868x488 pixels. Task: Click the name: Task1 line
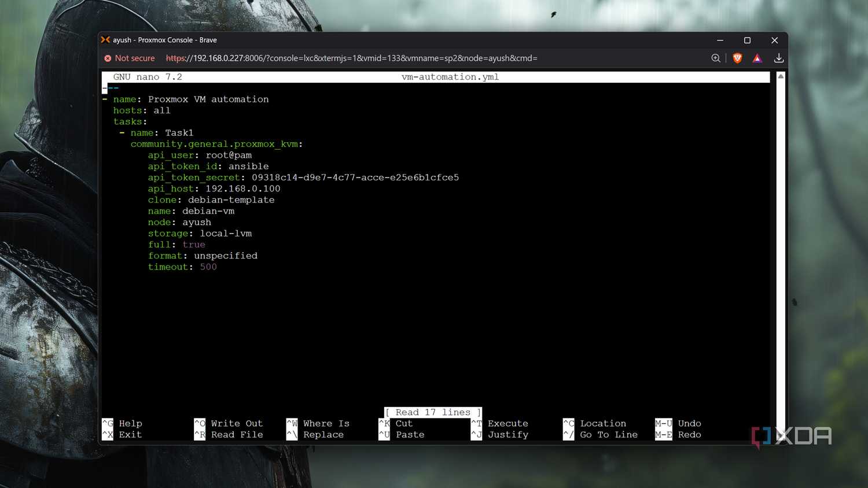pyautogui.click(x=156, y=133)
